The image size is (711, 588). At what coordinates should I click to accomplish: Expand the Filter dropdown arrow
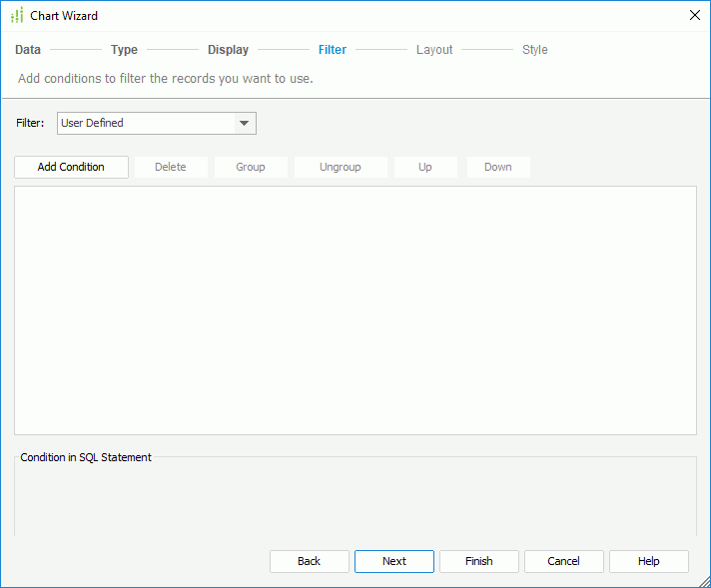(x=244, y=124)
